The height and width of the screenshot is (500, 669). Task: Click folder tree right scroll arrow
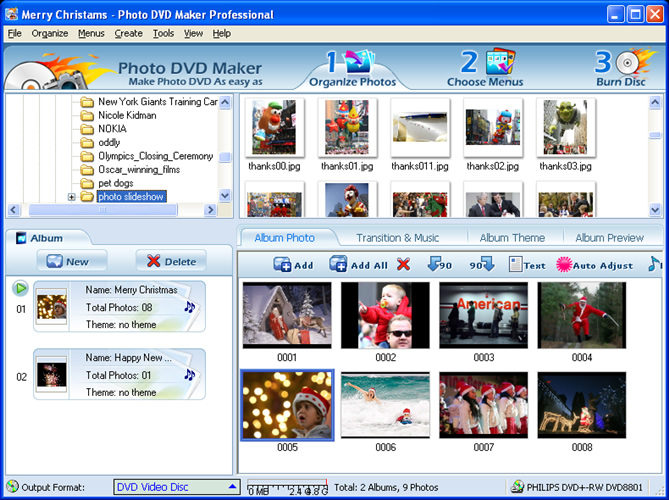210,210
